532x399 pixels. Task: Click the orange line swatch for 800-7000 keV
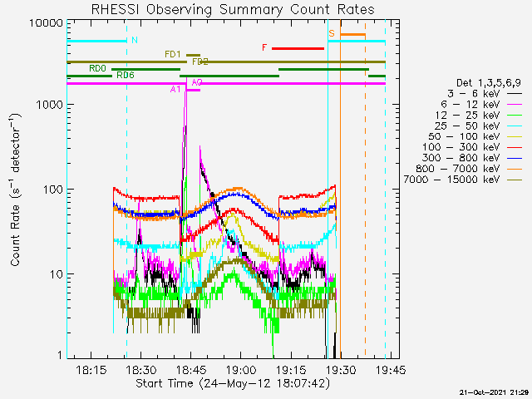[x=515, y=169]
